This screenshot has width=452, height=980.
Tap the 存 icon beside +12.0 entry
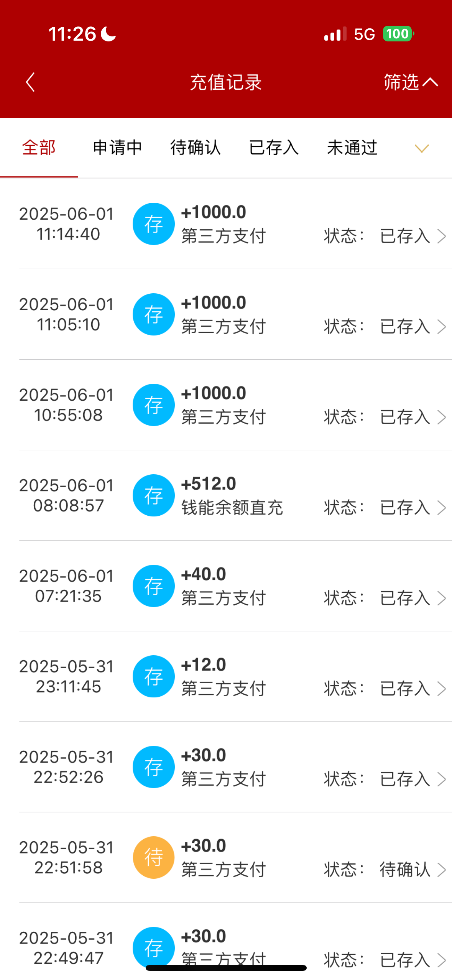point(153,676)
